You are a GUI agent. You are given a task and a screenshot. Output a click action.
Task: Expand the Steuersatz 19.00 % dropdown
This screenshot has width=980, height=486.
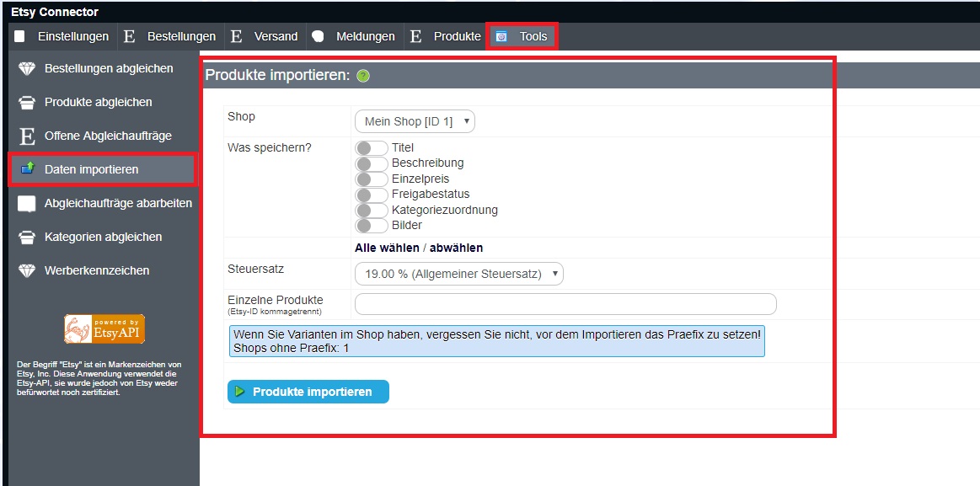coord(458,274)
